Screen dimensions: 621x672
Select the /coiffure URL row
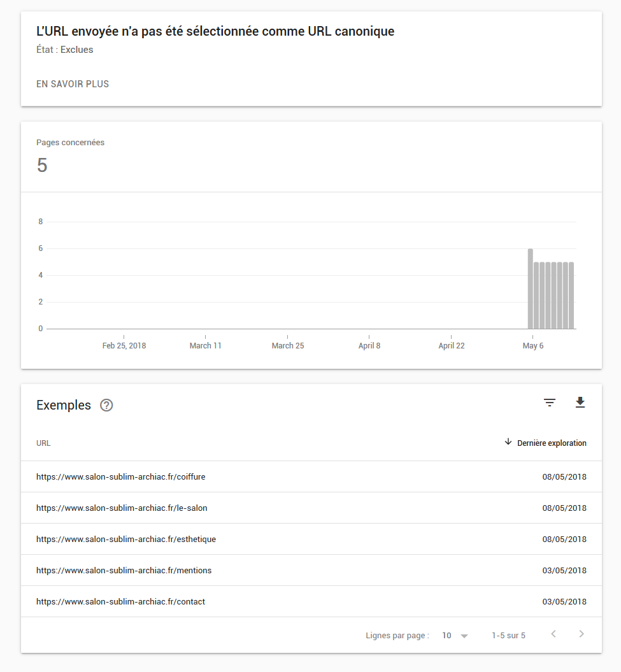[121, 476]
